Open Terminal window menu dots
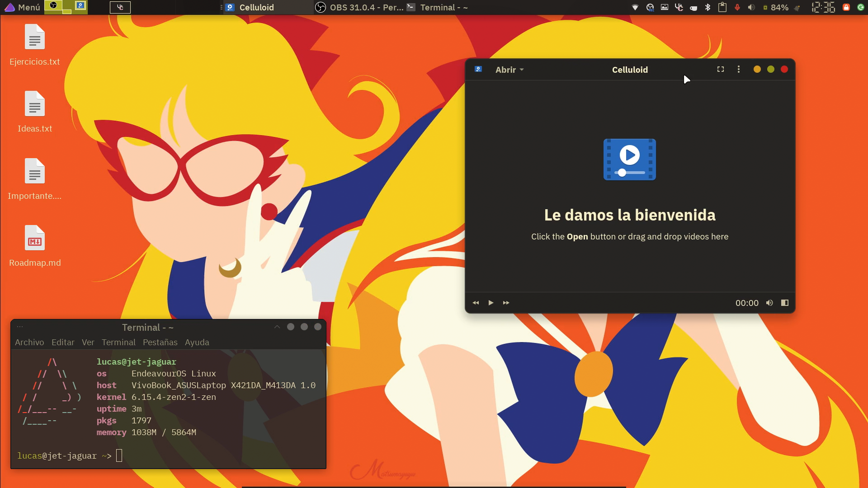868x488 pixels. tap(20, 326)
